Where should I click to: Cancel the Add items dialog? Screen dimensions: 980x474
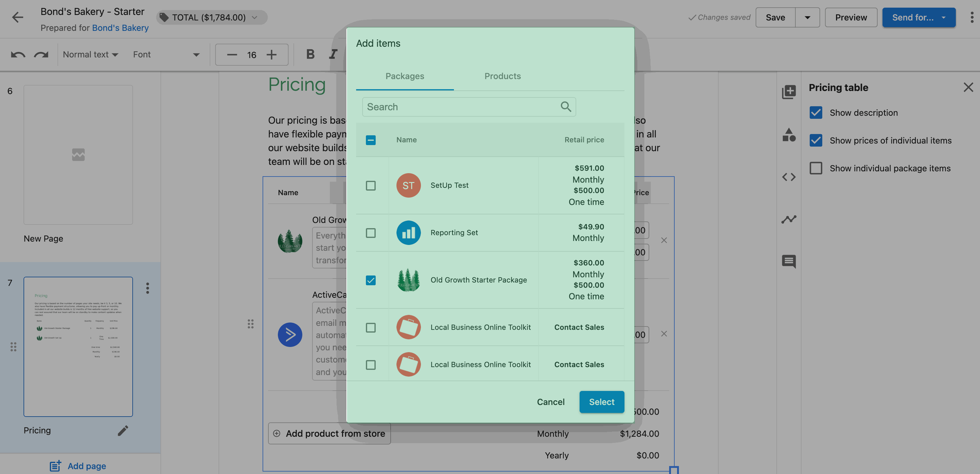pyautogui.click(x=551, y=402)
